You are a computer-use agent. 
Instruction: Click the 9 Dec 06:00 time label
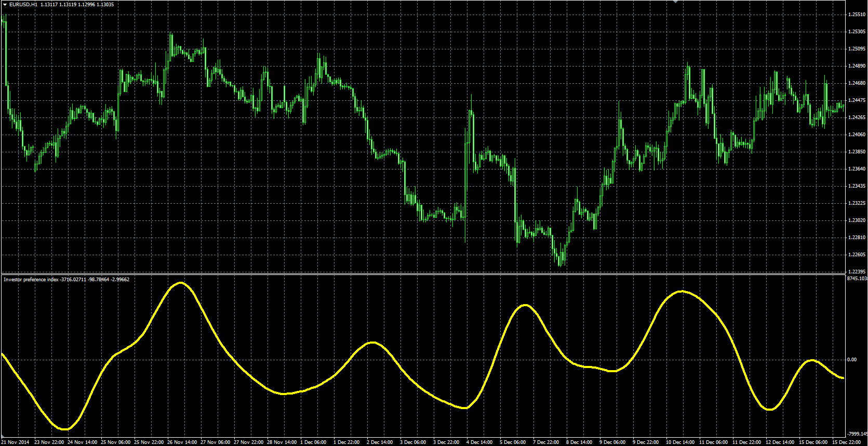click(x=613, y=442)
